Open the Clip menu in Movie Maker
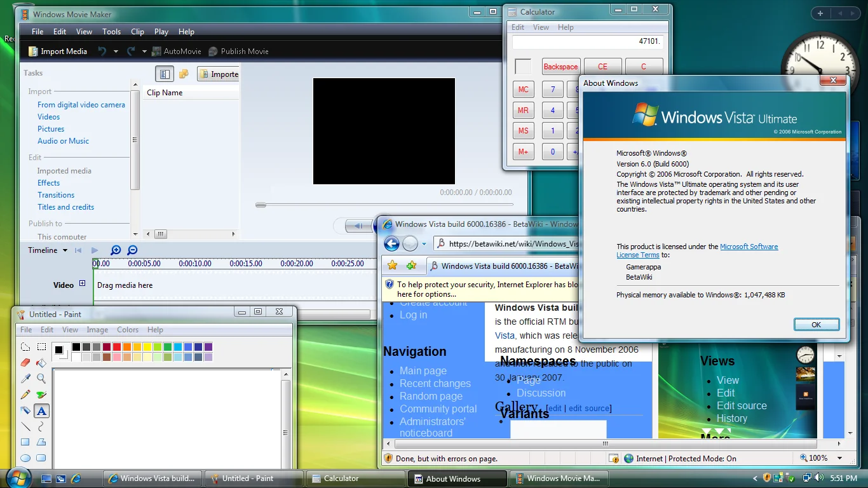The image size is (868, 488). [137, 32]
